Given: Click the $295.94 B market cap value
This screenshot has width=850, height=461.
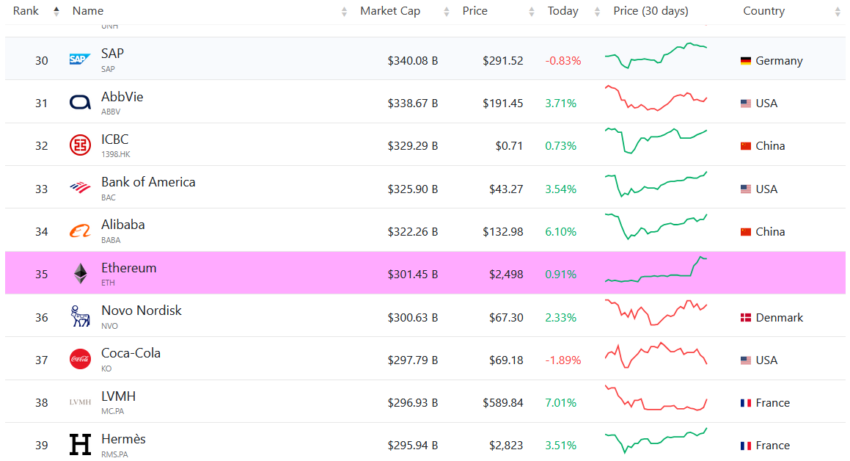Looking at the screenshot, I should pos(413,445).
